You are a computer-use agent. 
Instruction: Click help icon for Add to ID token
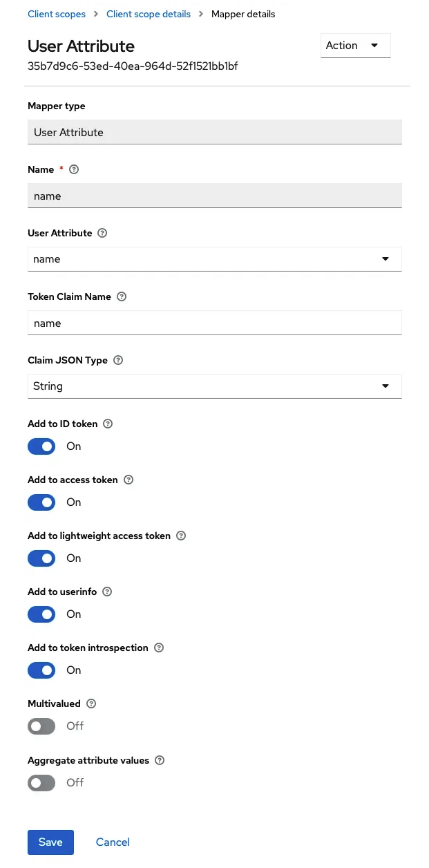click(x=108, y=424)
